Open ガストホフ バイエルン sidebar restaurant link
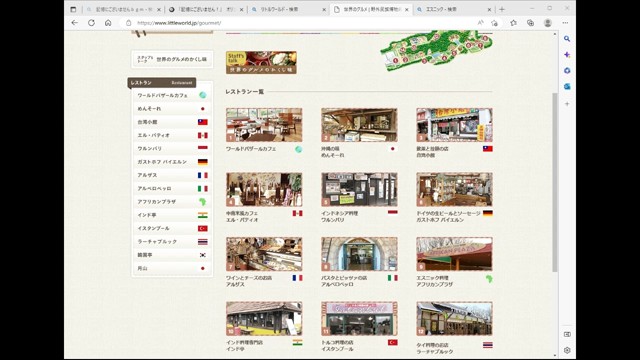The height and width of the screenshot is (360, 640). [172, 162]
